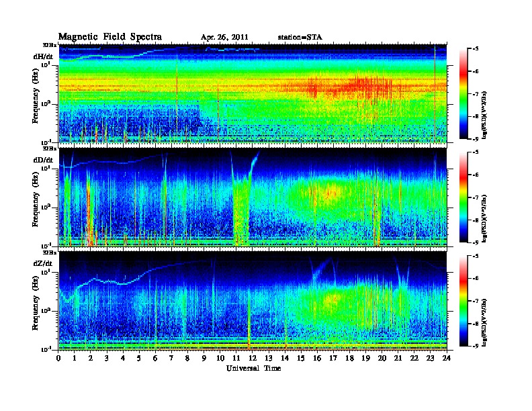Viewport: 532px width, 411px height.
Task: Click hour 4 tick label on time axis
Action: 123,358
